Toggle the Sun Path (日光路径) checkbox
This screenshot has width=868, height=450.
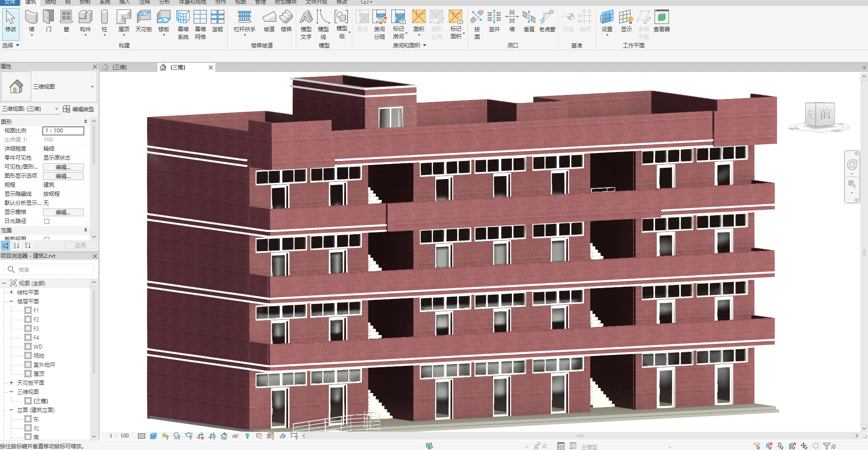click(x=47, y=221)
